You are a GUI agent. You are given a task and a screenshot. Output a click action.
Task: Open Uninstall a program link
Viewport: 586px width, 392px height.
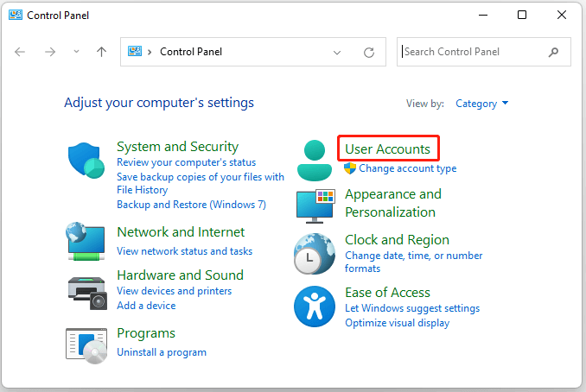click(162, 352)
